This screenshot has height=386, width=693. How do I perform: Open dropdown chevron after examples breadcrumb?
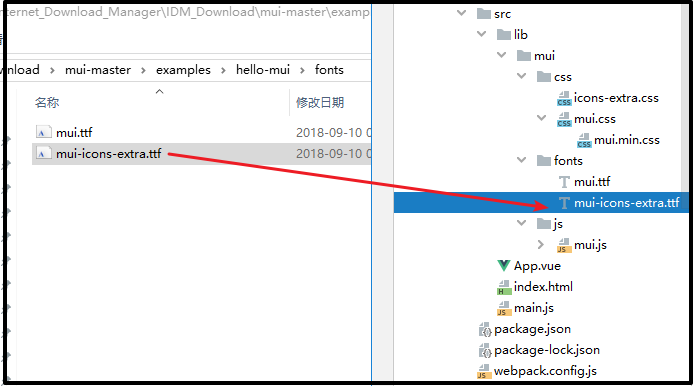point(223,71)
